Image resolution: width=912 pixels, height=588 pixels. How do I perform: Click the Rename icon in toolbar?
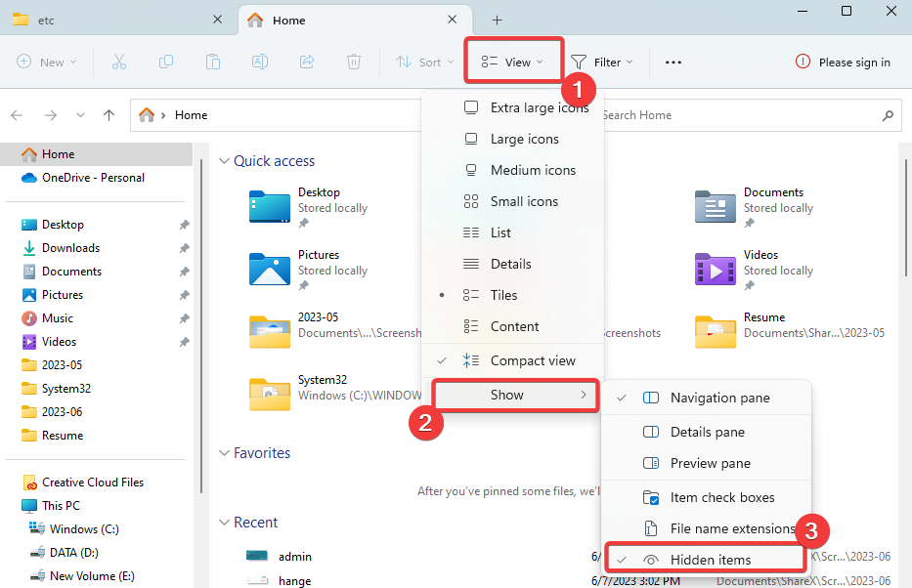coord(259,62)
